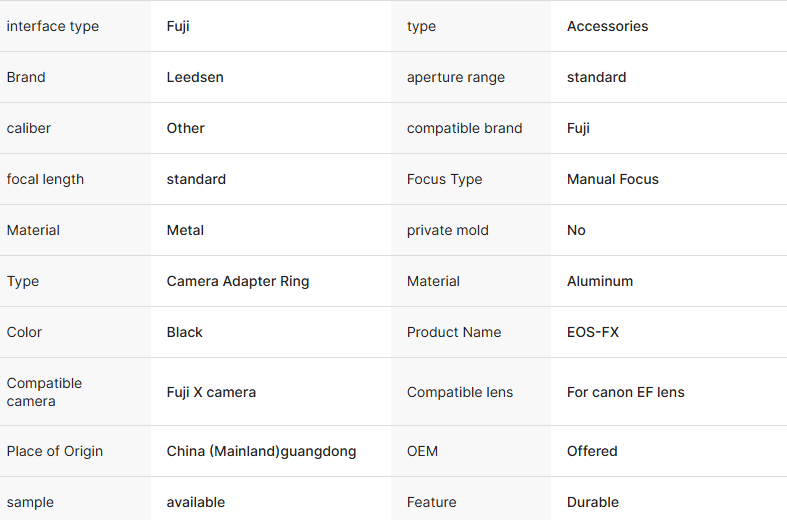Click the 'interface type' label

coord(53,26)
